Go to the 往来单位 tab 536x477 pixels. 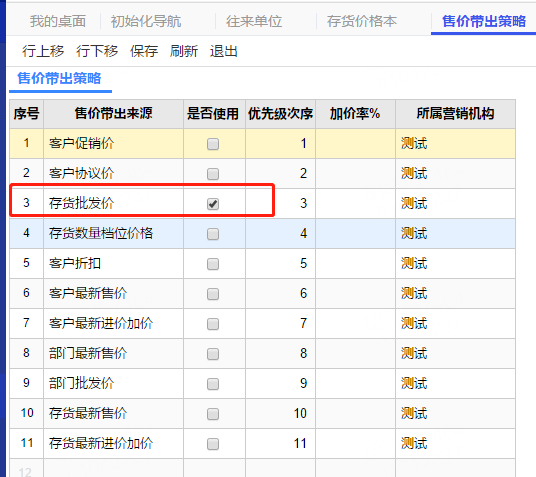[x=254, y=21]
